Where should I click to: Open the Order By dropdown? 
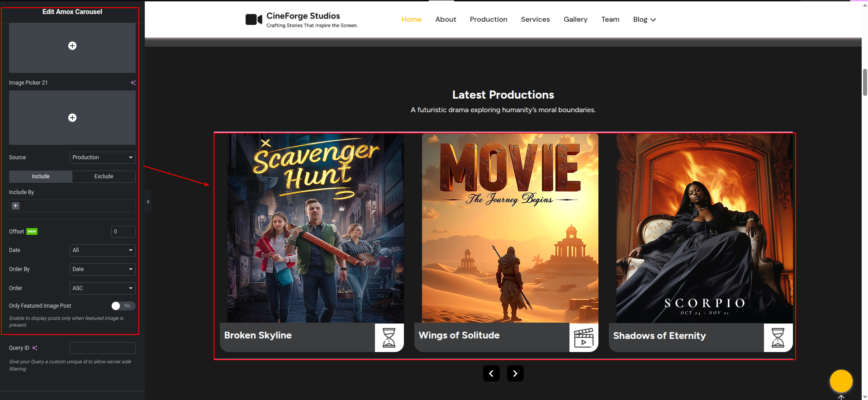102,269
